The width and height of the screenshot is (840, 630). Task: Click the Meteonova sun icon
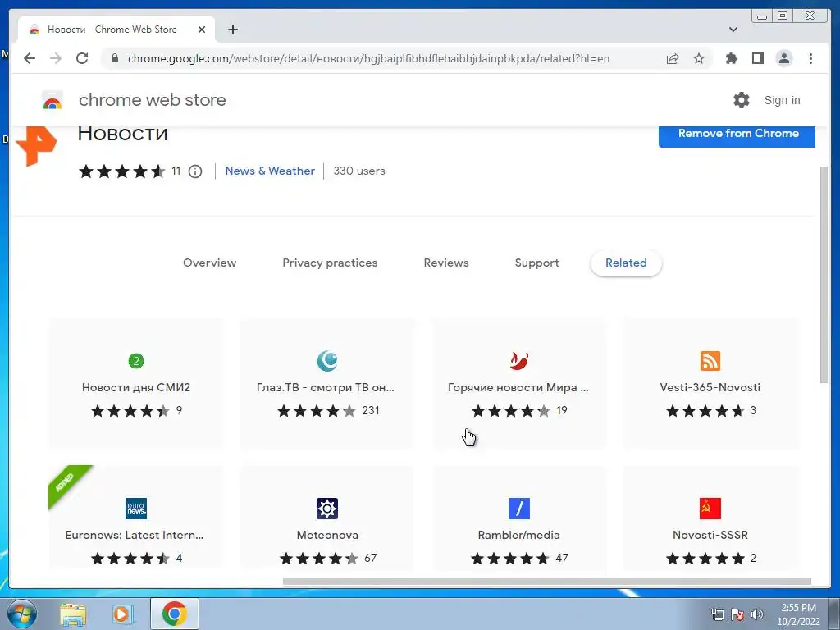point(327,509)
